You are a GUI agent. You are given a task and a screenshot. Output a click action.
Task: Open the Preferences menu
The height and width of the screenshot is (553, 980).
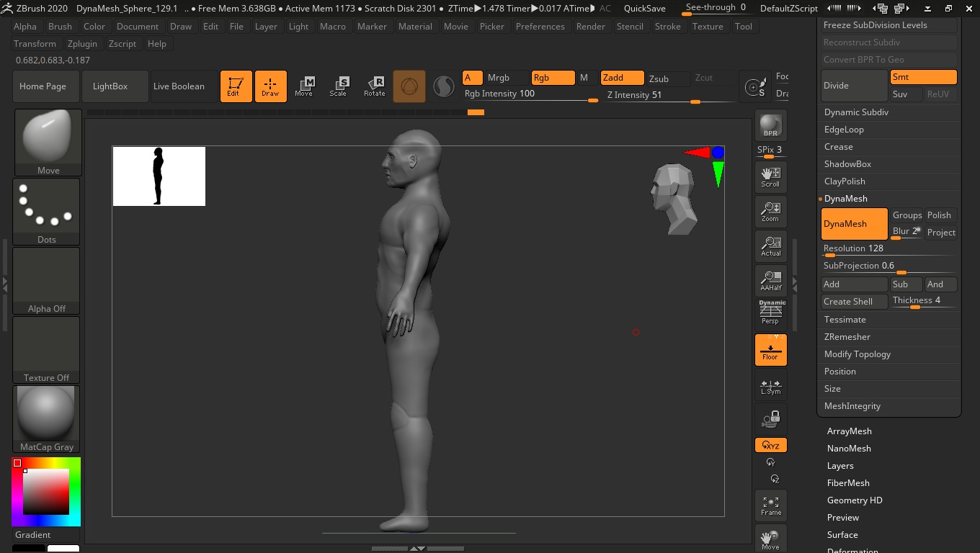[x=540, y=27]
